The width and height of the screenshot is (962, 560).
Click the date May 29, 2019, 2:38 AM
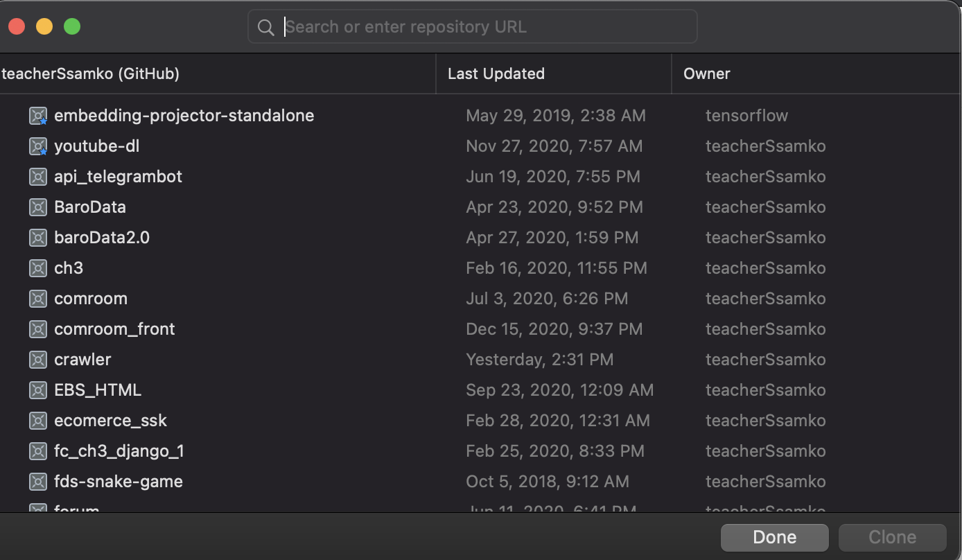tap(556, 116)
